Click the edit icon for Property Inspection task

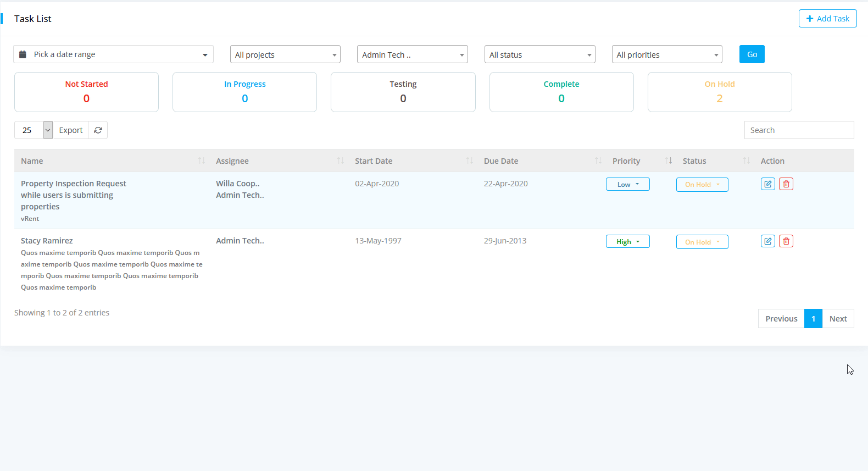767,184
